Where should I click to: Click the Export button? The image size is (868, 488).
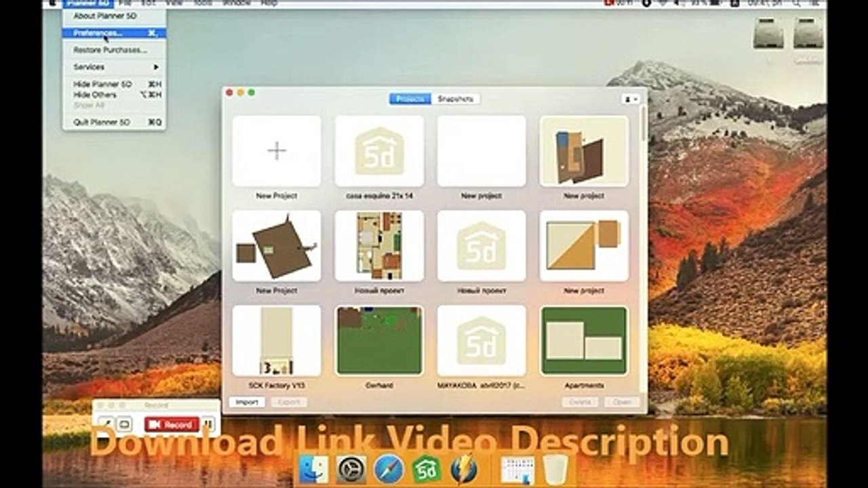[289, 402]
